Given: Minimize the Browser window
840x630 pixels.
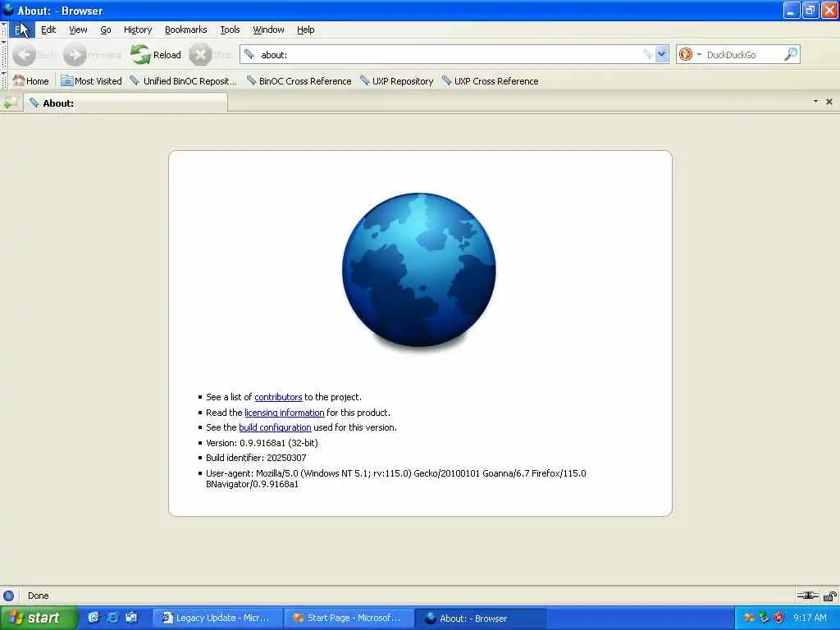Looking at the screenshot, I should (x=792, y=10).
